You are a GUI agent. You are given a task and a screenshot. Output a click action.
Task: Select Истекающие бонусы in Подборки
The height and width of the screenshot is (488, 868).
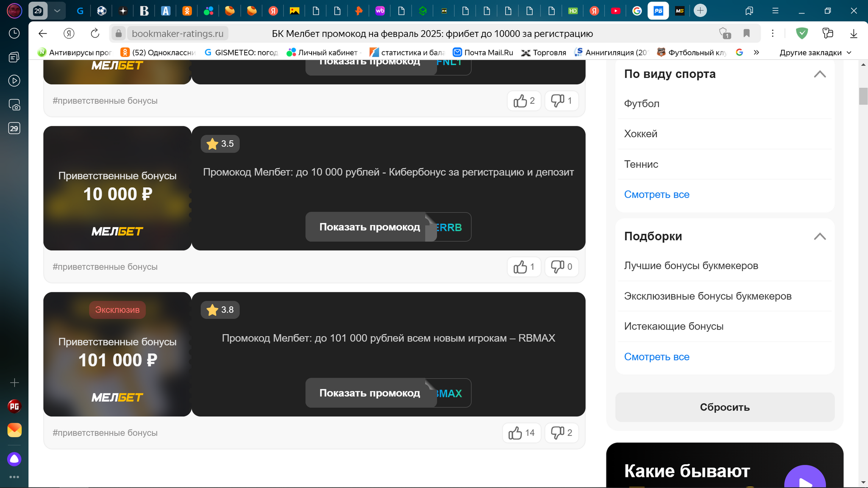point(673,326)
